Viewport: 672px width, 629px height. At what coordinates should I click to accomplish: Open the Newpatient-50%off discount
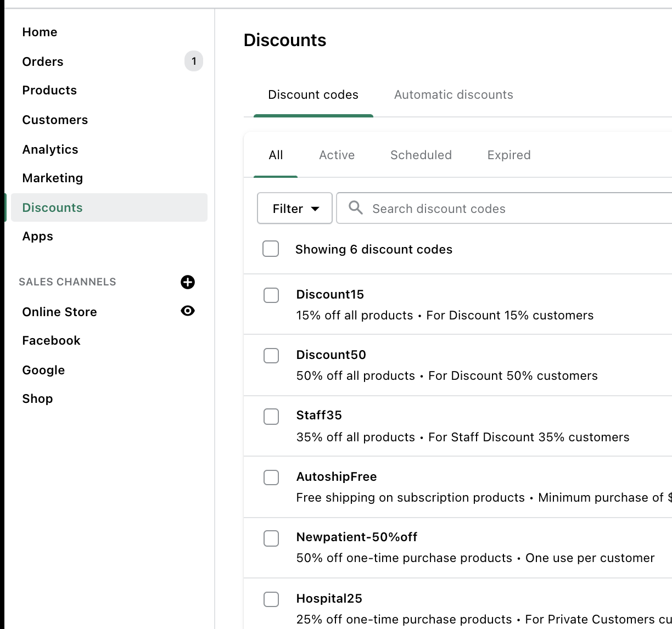357,537
